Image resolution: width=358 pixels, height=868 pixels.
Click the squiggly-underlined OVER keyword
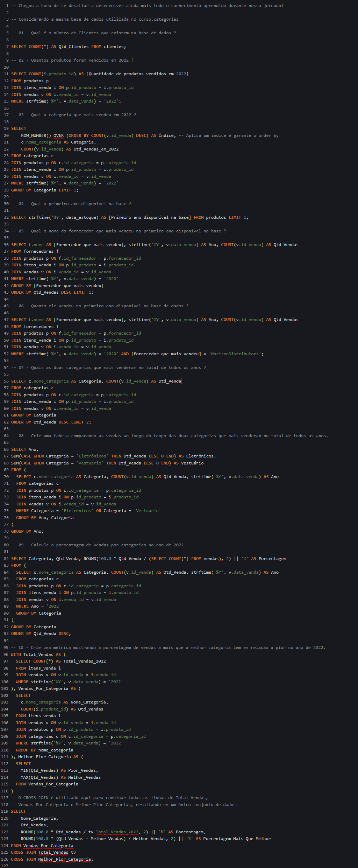pyautogui.click(x=58, y=135)
